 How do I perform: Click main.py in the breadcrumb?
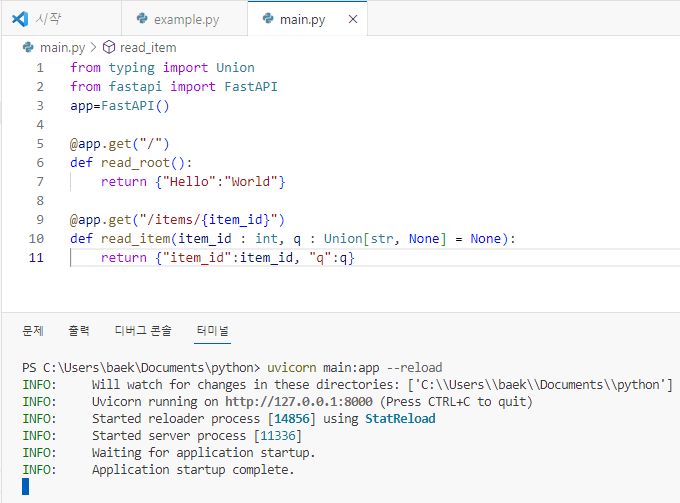pos(62,47)
